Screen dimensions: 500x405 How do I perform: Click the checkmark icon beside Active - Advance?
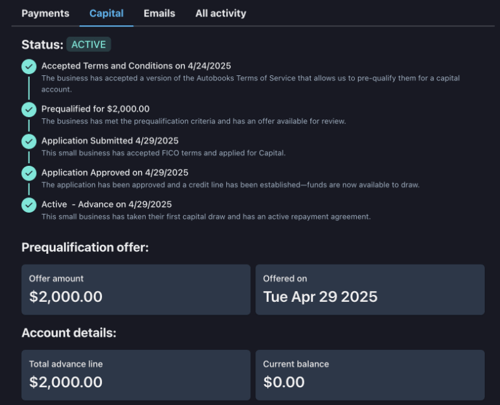tap(29, 205)
